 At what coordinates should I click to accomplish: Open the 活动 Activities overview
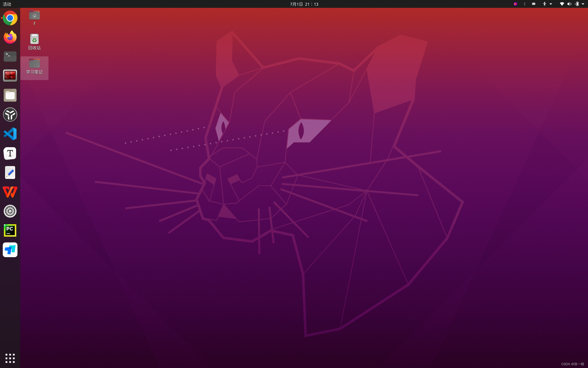[x=7, y=4]
